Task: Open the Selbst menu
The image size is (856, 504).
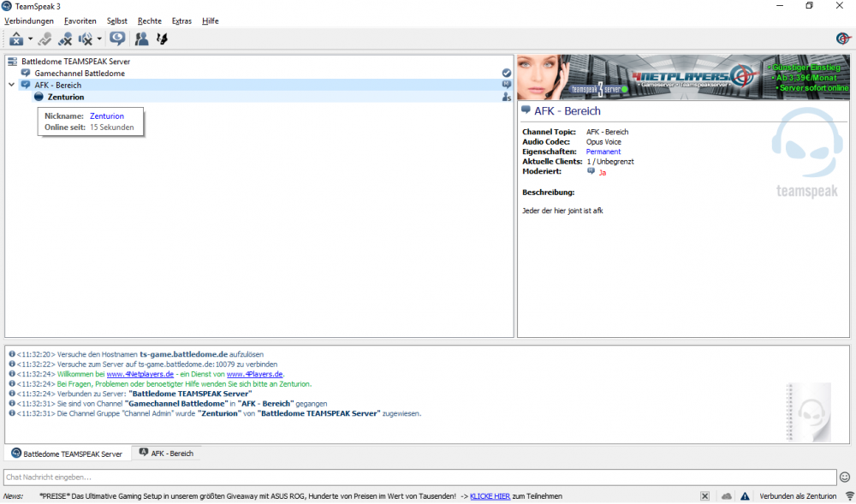Action: point(116,21)
